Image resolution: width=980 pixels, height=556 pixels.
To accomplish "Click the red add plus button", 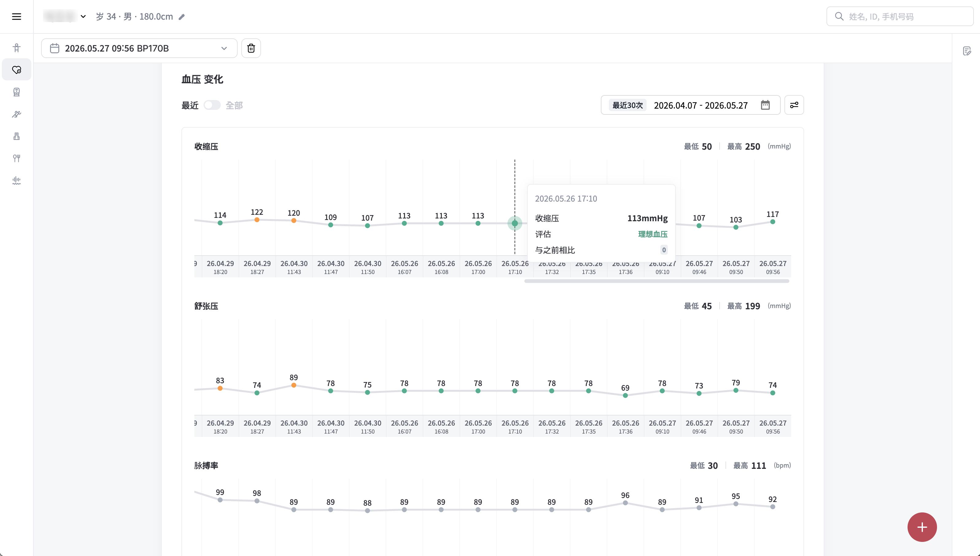I will [922, 527].
